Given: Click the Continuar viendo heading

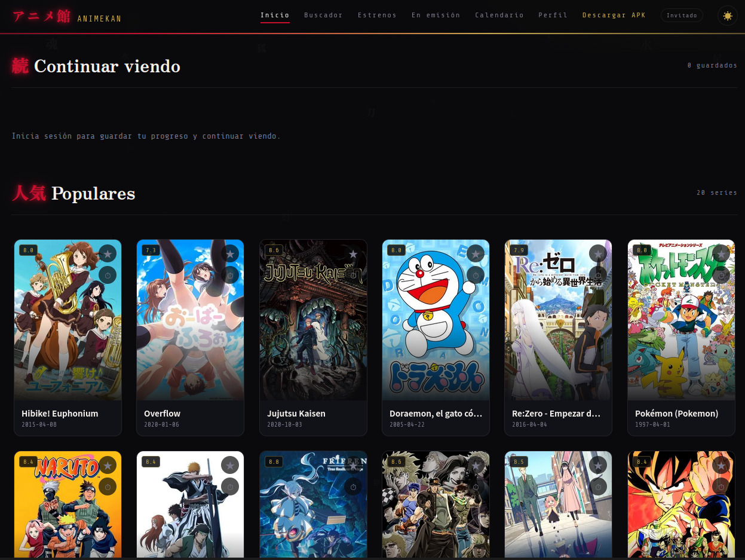Looking at the screenshot, I should click(x=96, y=66).
